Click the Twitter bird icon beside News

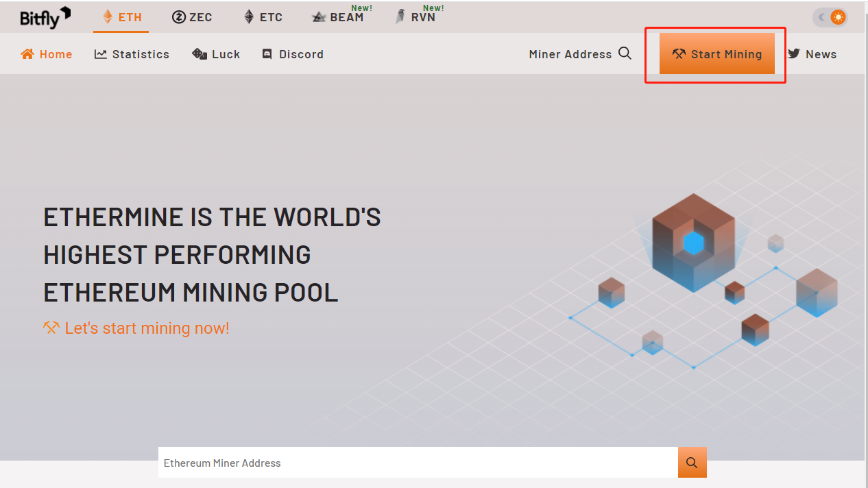794,53
